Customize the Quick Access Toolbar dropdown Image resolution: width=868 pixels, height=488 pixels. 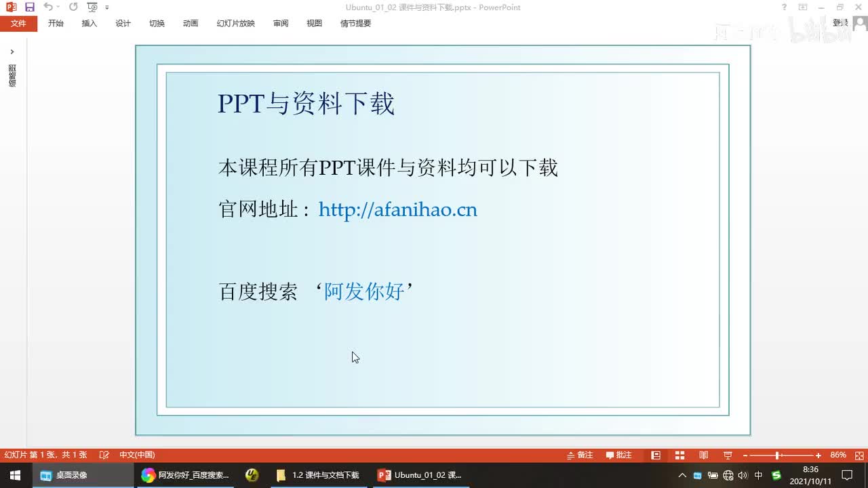[x=107, y=7]
